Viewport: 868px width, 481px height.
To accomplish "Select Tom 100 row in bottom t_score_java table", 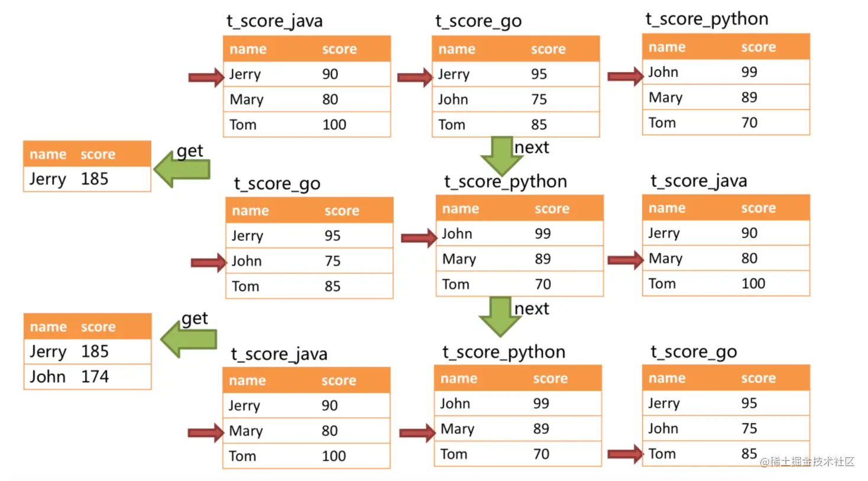I will pyautogui.click(x=306, y=456).
